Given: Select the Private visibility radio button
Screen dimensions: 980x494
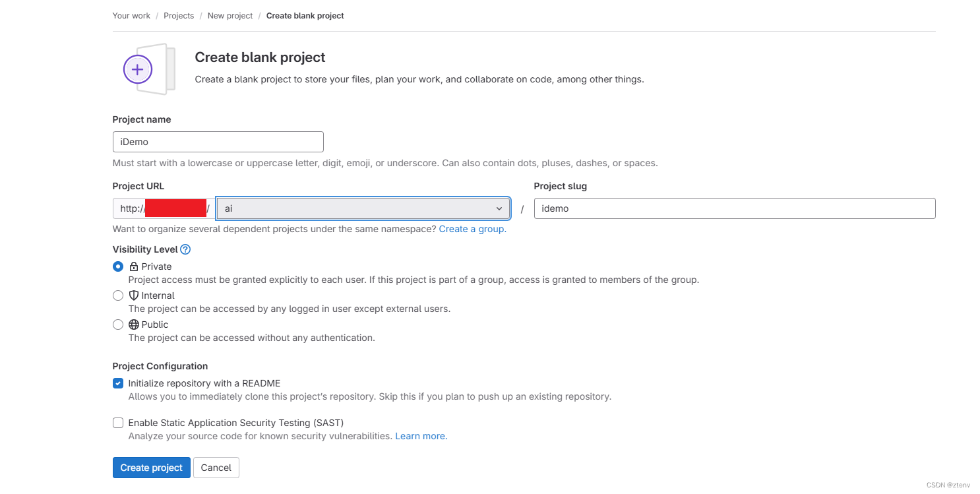Looking at the screenshot, I should [x=118, y=266].
